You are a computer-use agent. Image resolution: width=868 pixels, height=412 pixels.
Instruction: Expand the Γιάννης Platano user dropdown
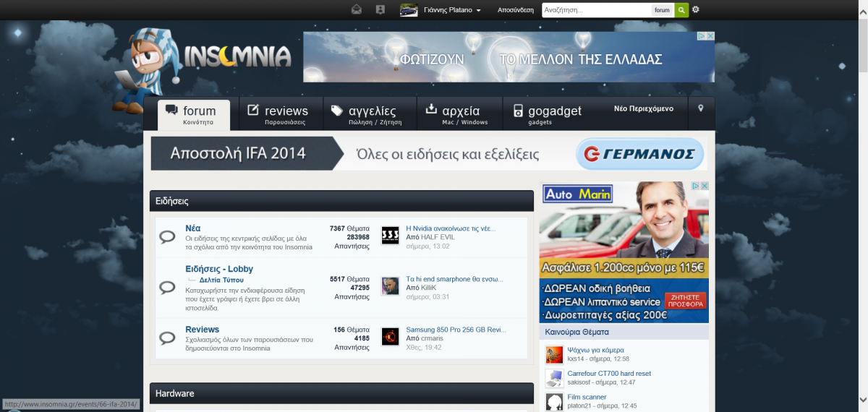coord(453,10)
